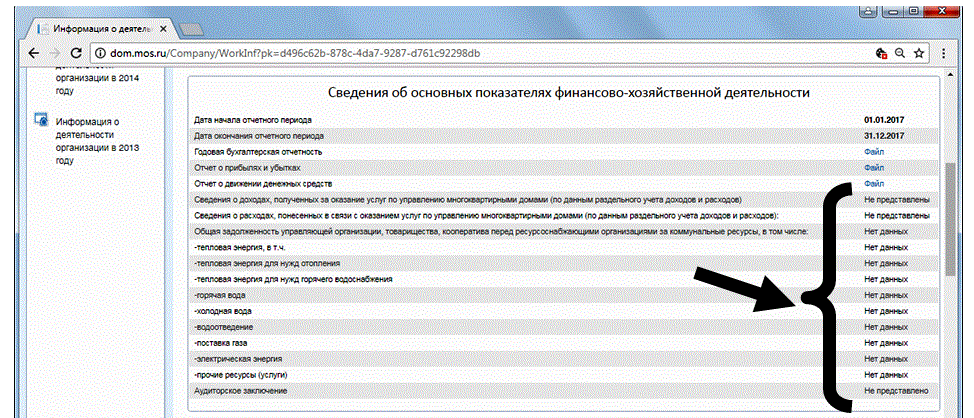Click the row label 'Отчет о прибылях и убытках'
Image resolution: width=974 pixels, height=418 pixels.
tap(248, 168)
